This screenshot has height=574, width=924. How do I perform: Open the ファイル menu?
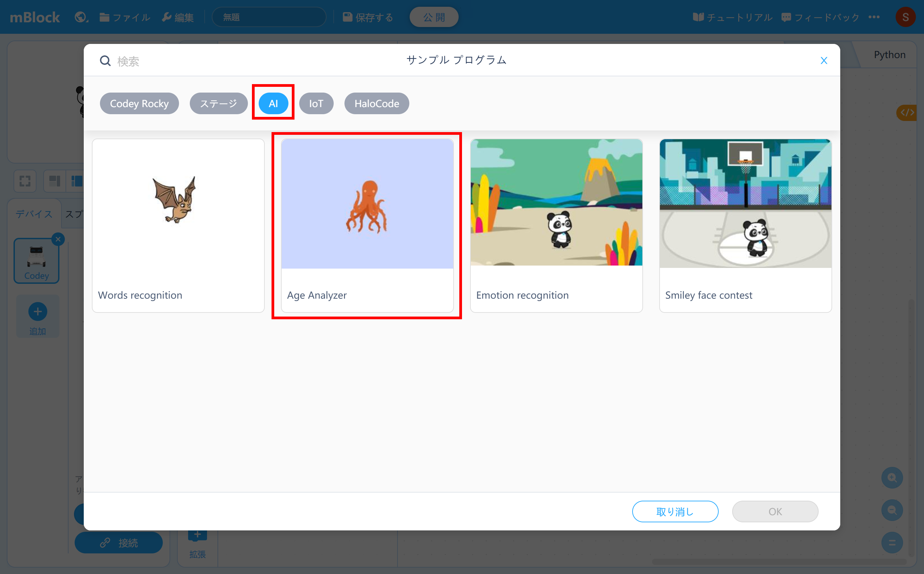(125, 17)
